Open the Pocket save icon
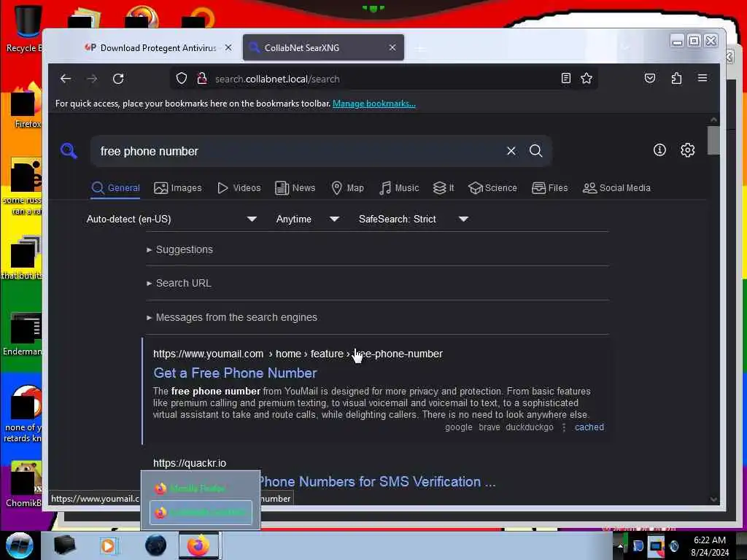Image resolution: width=747 pixels, height=560 pixels. click(650, 78)
